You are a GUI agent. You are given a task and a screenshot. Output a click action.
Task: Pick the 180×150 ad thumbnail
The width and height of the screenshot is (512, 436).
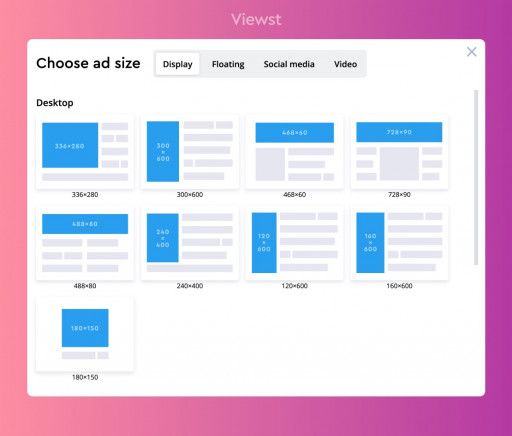pyautogui.click(x=85, y=334)
